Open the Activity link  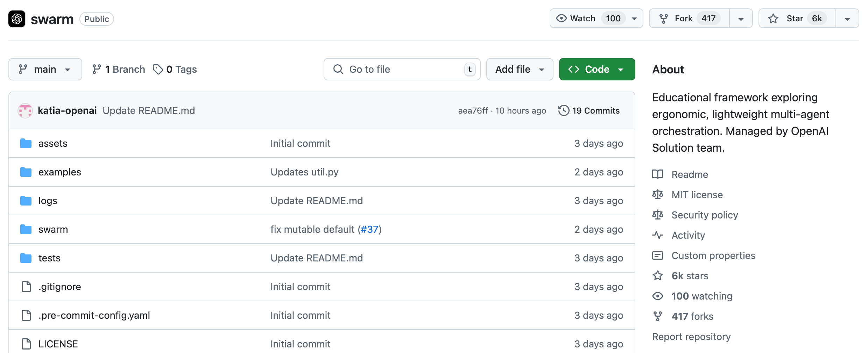(x=688, y=235)
